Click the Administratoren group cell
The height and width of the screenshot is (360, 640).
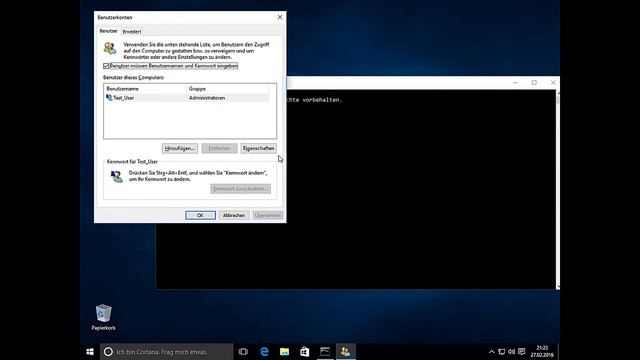(207, 98)
